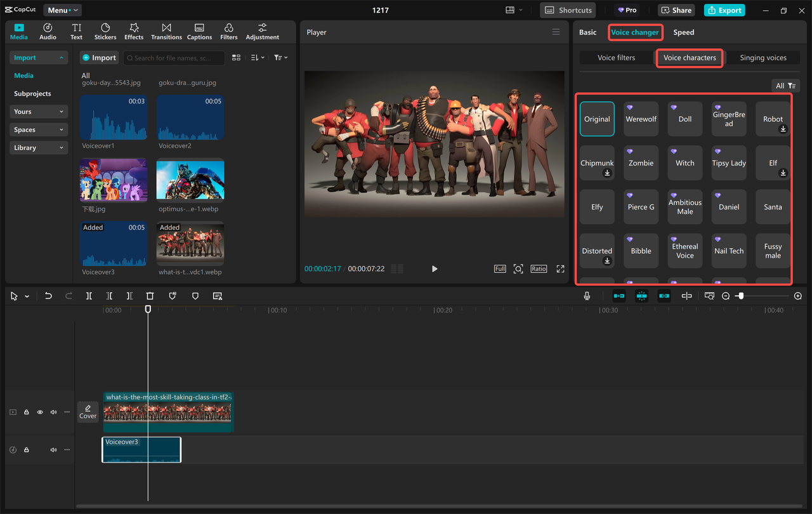Mute the Voiceover3 audio track

53,449
